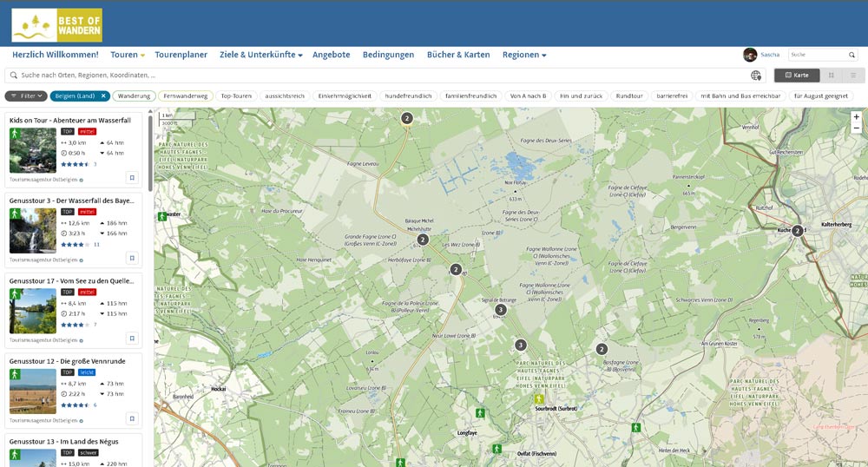Open Genusstour 12 - Die große Vennrunde

67,361
